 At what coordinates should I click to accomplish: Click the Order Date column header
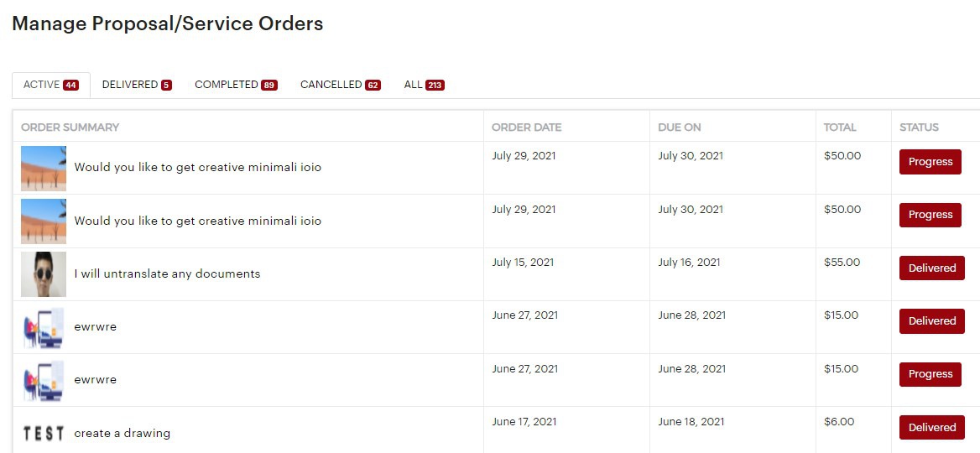point(526,128)
